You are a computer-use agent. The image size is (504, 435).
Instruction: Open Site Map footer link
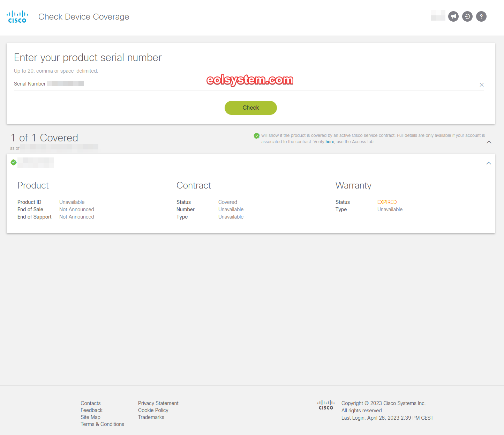point(90,417)
